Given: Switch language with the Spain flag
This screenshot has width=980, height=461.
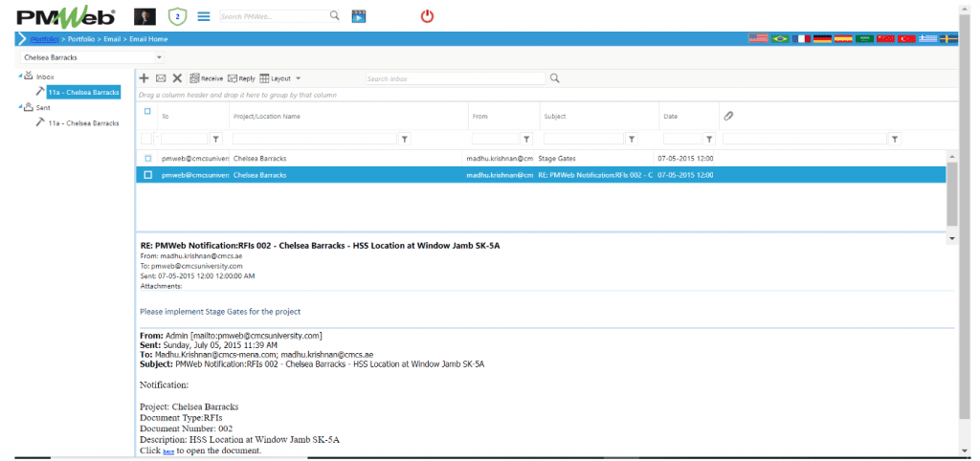Looking at the screenshot, I should click(843, 38).
